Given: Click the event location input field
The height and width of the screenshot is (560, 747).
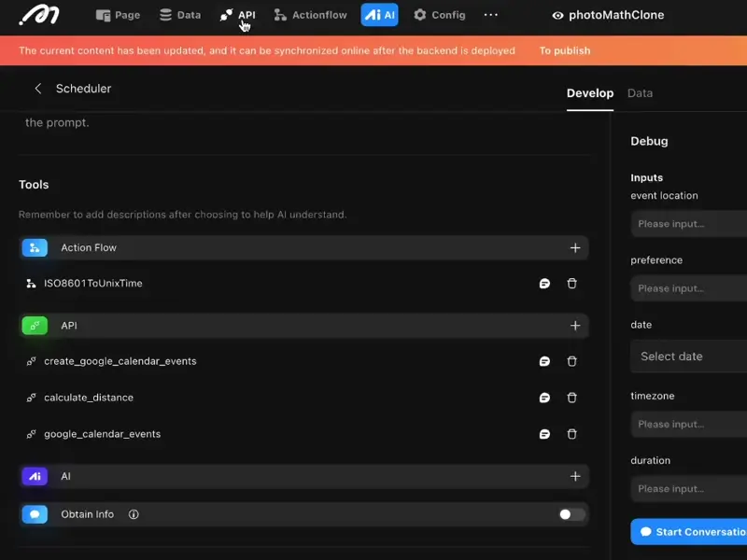Looking at the screenshot, I should (x=689, y=224).
